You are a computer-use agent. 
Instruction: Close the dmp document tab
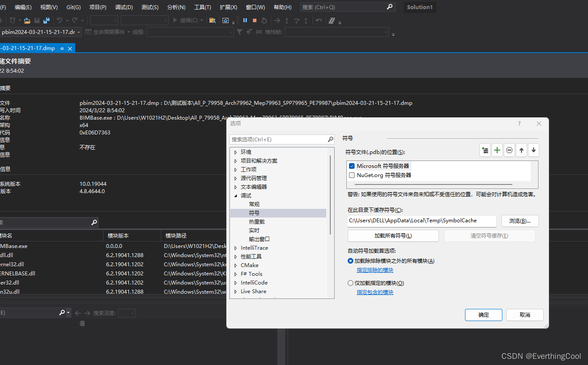point(70,48)
